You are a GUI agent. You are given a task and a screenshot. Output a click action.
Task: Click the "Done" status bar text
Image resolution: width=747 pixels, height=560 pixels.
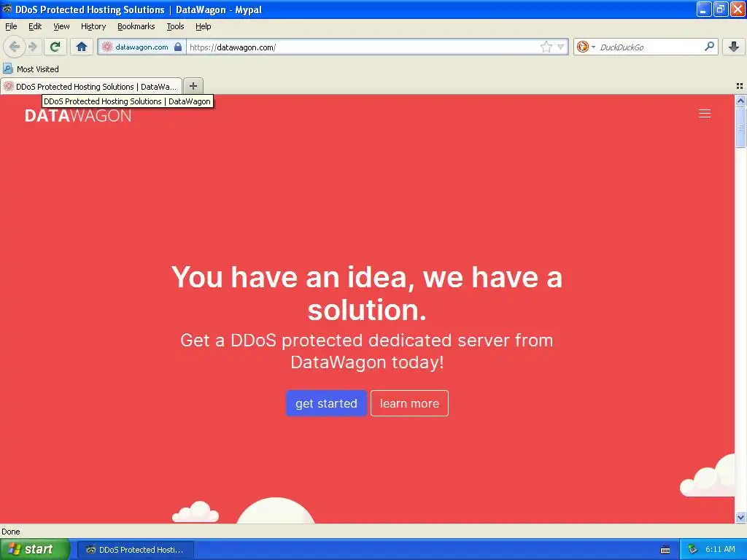10,532
